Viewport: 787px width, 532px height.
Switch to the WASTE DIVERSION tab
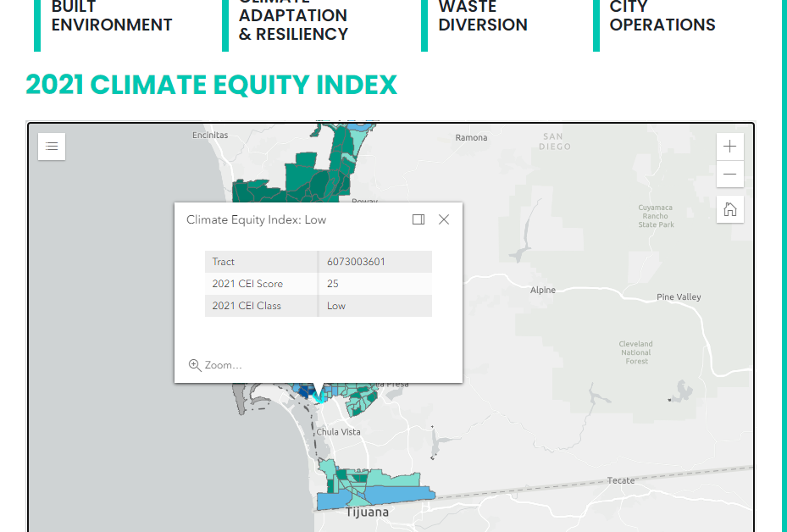coord(483,17)
